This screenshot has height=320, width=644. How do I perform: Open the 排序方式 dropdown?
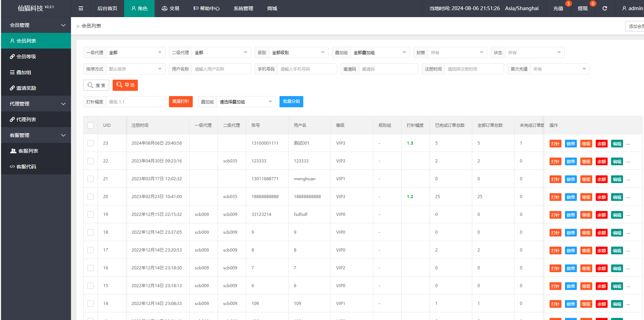[x=136, y=69]
